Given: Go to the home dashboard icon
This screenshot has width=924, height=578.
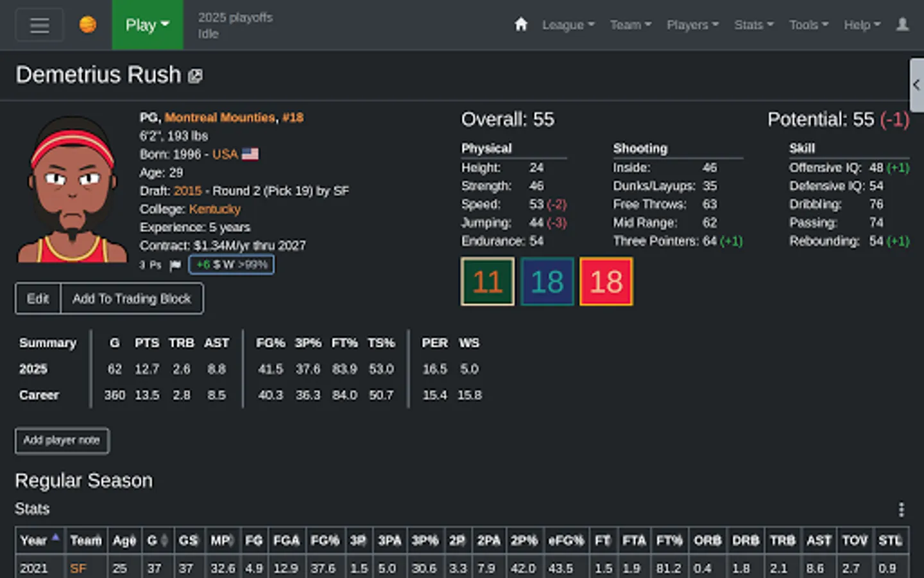Looking at the screenshot, I should 521,24.
